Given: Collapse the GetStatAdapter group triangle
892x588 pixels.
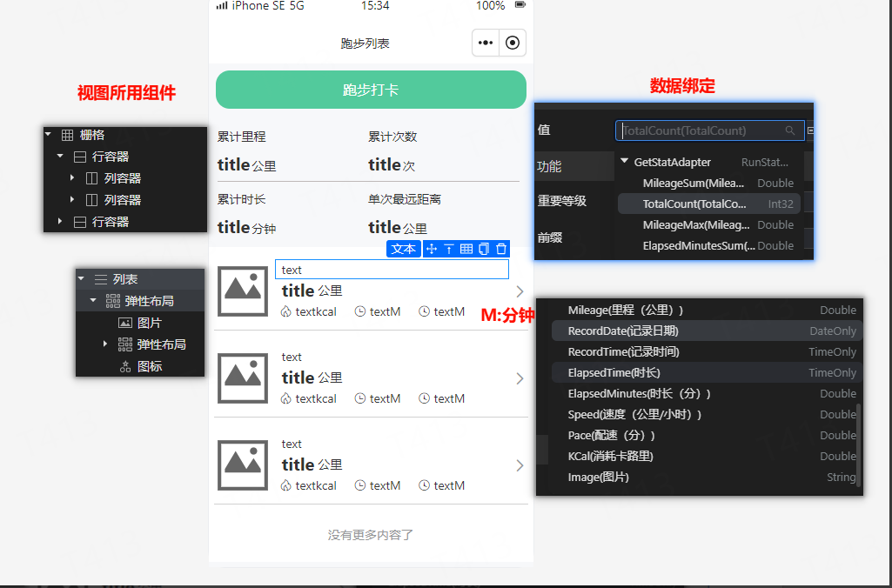Looking at the screenshot, I should (625, 162).
